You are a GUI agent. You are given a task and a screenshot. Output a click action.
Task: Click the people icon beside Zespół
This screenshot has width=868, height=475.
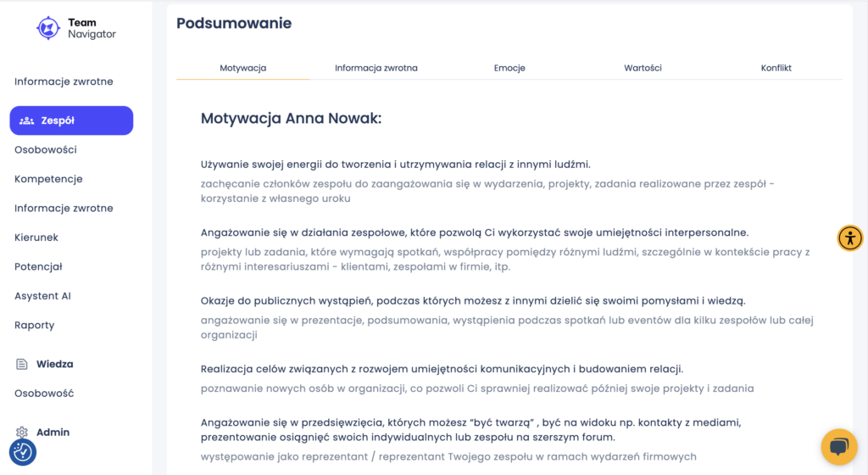tap(26, 120)
